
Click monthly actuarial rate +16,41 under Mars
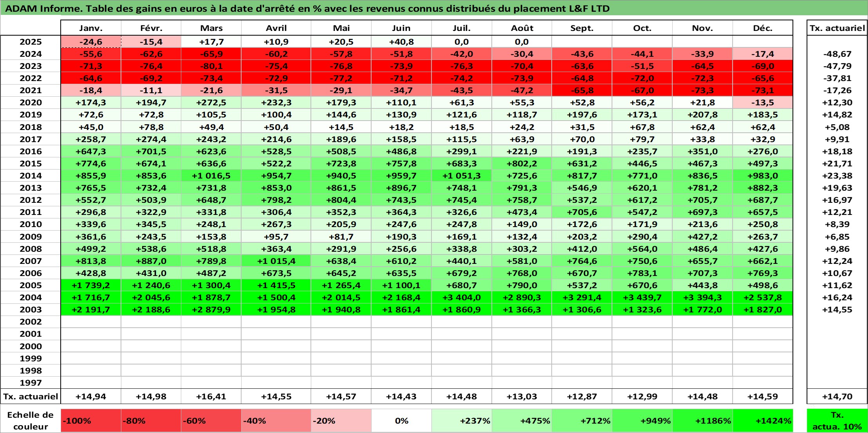(211, 396)
